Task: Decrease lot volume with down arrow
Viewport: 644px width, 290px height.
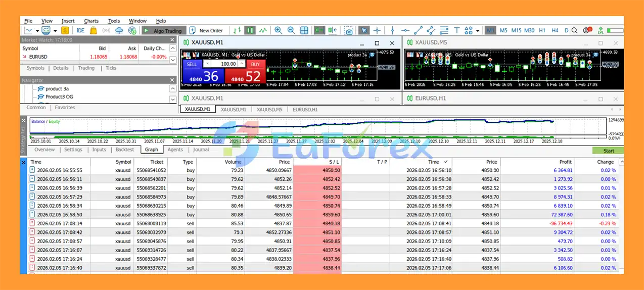Action: click(x=206, y=64)
